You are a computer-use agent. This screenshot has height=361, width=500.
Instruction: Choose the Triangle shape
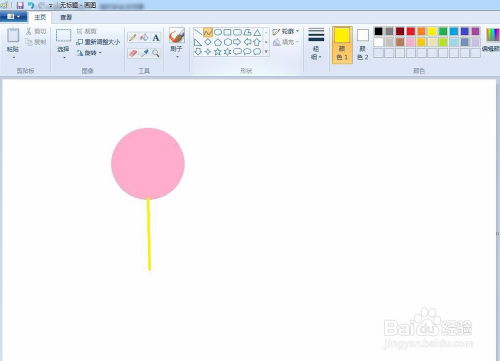pos(257,32)
